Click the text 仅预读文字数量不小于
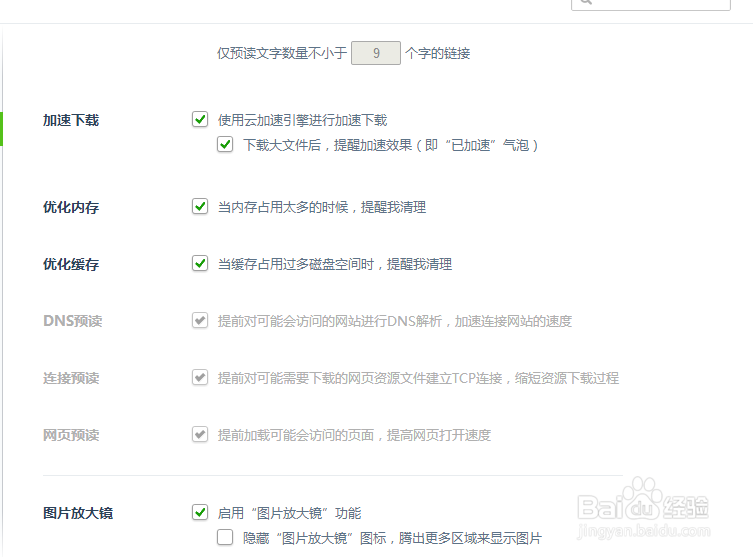753x557 pixels. pyautogui.click(x=282, y=53)
